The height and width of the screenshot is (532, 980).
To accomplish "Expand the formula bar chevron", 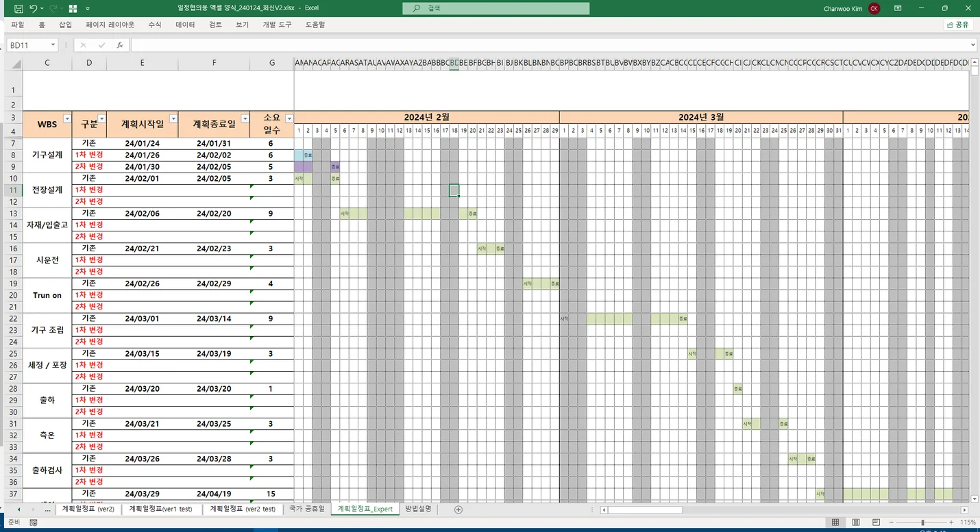I will click(x=973, y=45).
